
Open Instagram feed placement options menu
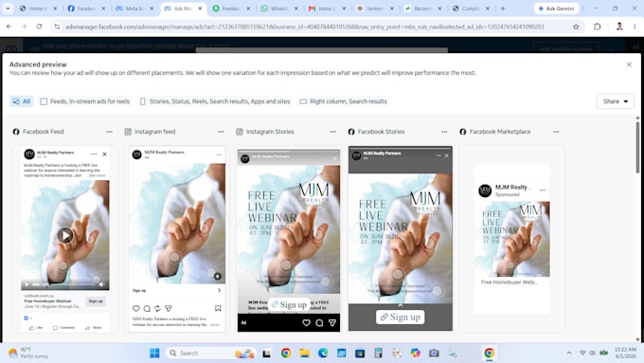221,132
